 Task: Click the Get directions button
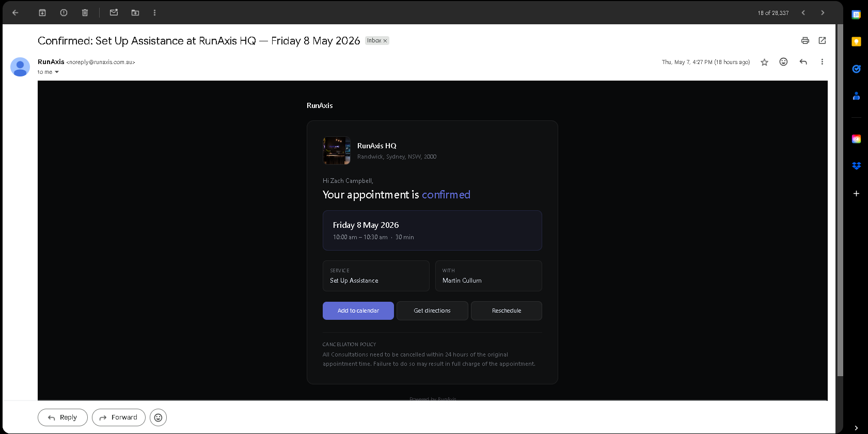tap(432, 311)
